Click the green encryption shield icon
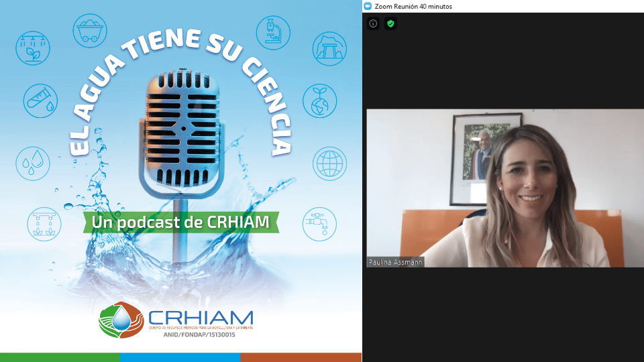Screen dimensions: 644x362 tap(390, 24)
